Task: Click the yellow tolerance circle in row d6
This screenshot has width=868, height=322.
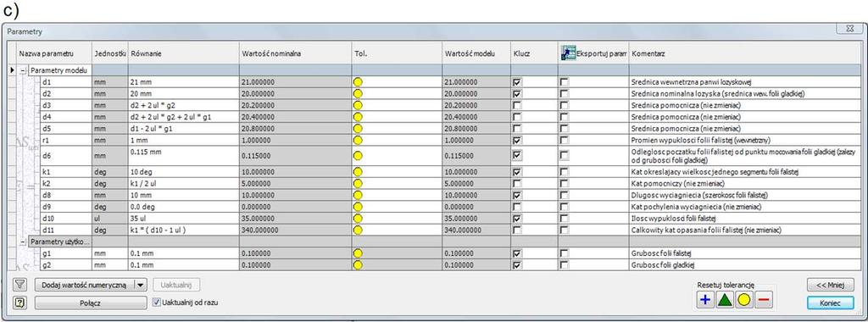Action: [358, 156]
